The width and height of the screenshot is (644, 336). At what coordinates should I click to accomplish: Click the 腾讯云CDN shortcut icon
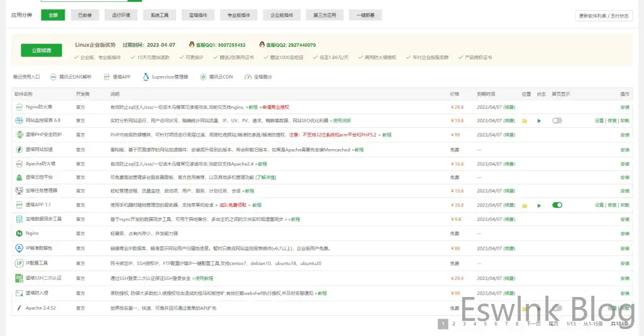click(x=203, y=77)
